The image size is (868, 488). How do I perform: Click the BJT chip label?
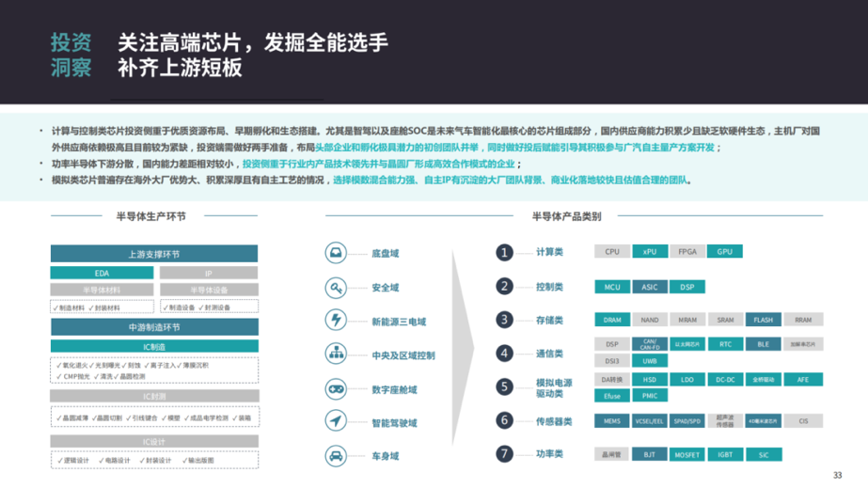650,455
